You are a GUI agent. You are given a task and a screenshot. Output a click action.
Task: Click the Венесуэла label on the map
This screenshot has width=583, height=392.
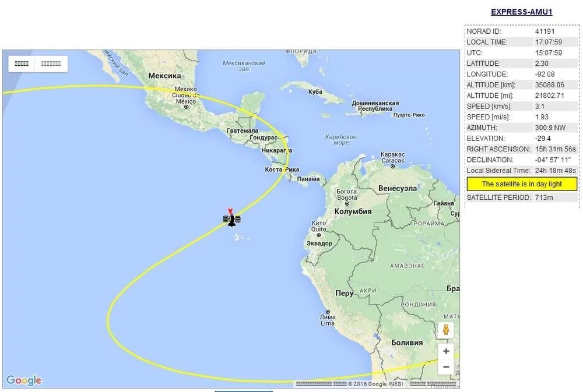(x=398, y=188)
